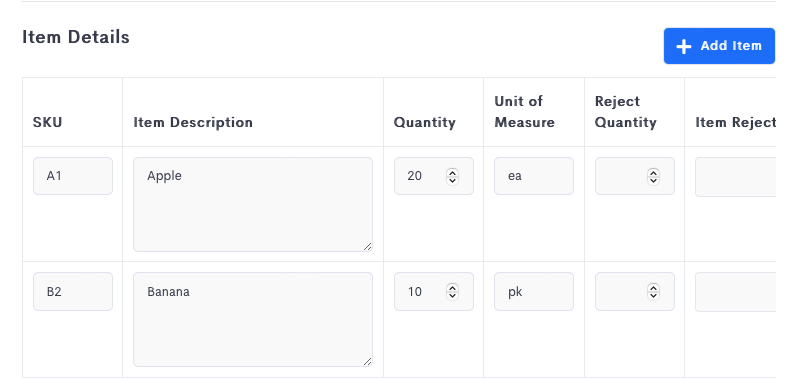Increase the Apple row reject quantity stepper
Screen dimensions: 797x380
click(654, 173)
